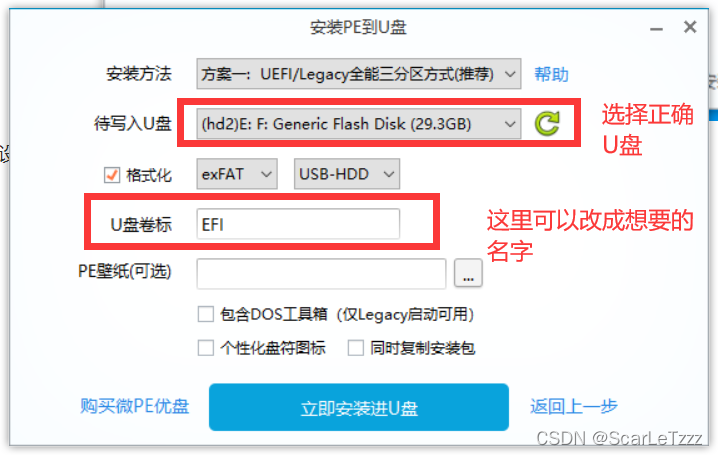Image resolution: width=718 pixels, height=455 pixels.
Task: Check 同时复制安装包 option
Action: (x=355, y=348)
